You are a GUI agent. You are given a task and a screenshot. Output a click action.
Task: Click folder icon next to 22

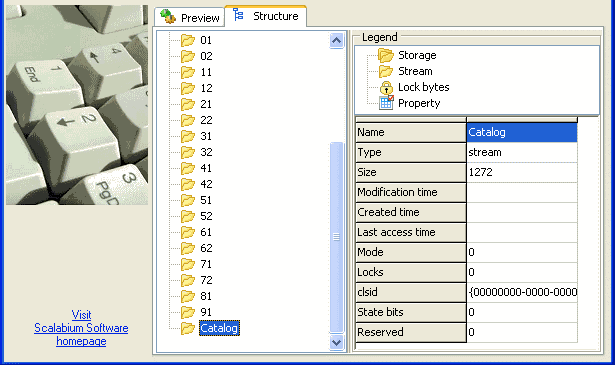point(188,120)
